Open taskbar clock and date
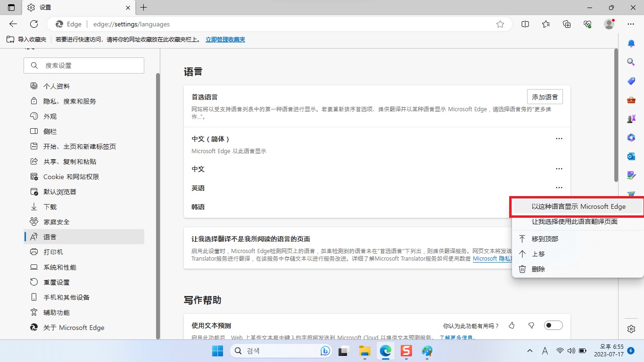Image resolution: width=644 pixels, height=362 pixels. [608, 350]
